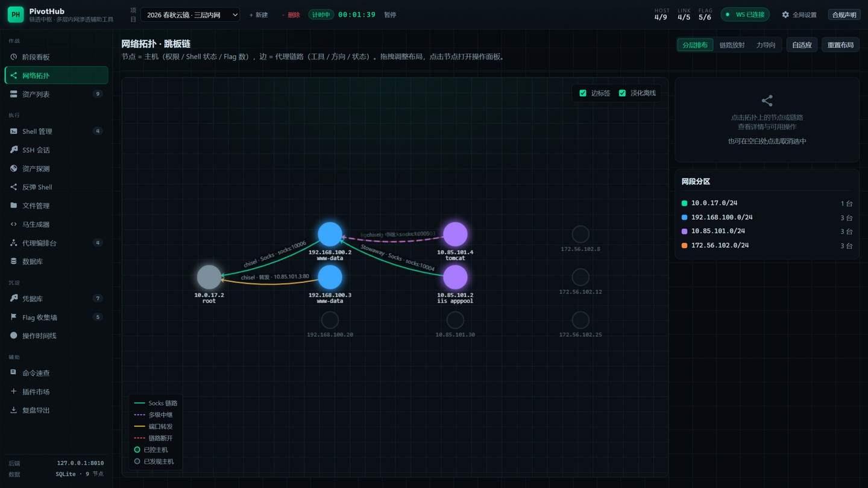Click the WS 已连接 status badge
The height and width of the screenshot is (488, 868).
745,14
